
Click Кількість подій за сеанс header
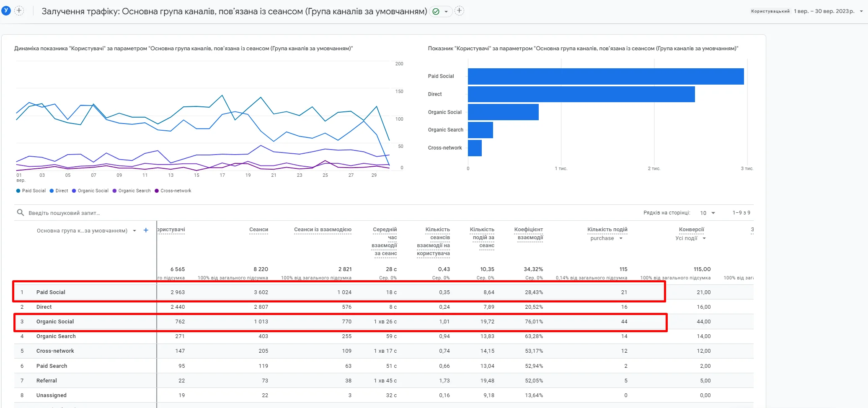click(482, 238)
